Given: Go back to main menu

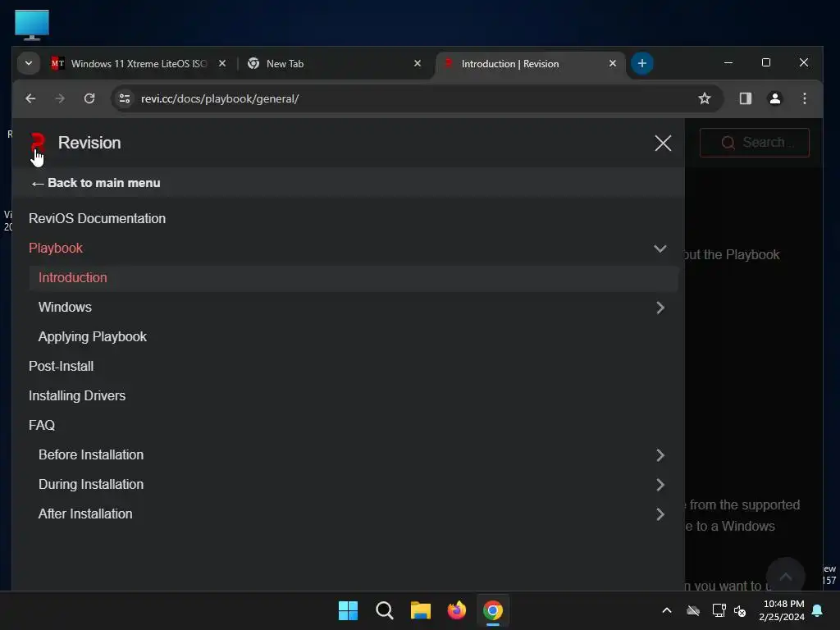Looking at the screenshot, I should 96,183.
